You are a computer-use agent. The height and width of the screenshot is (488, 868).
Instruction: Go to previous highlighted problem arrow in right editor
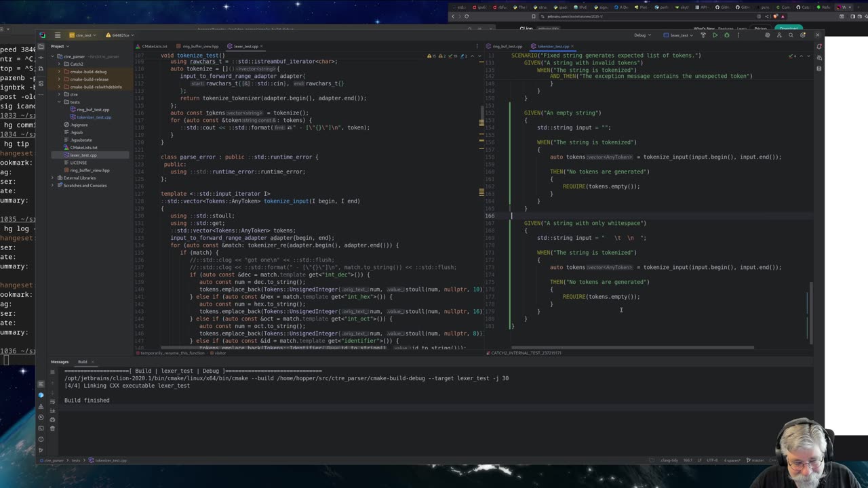coord(801,56)
